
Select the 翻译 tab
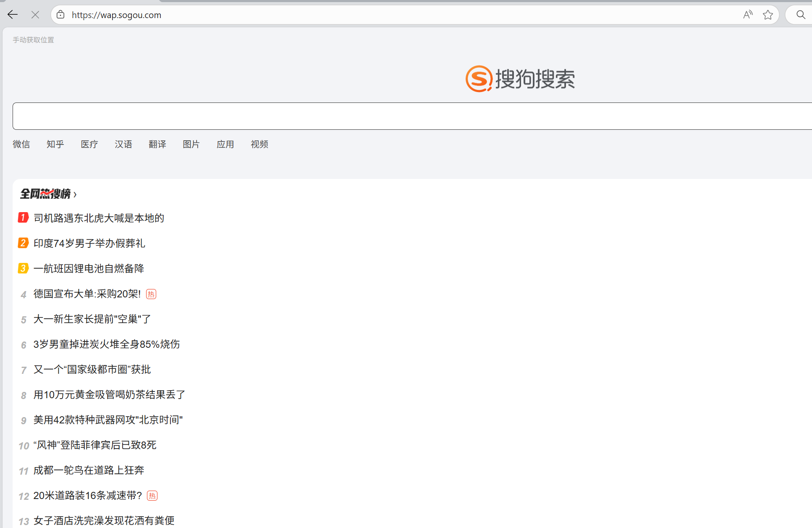pyautogui.click(x=157, y=144)
